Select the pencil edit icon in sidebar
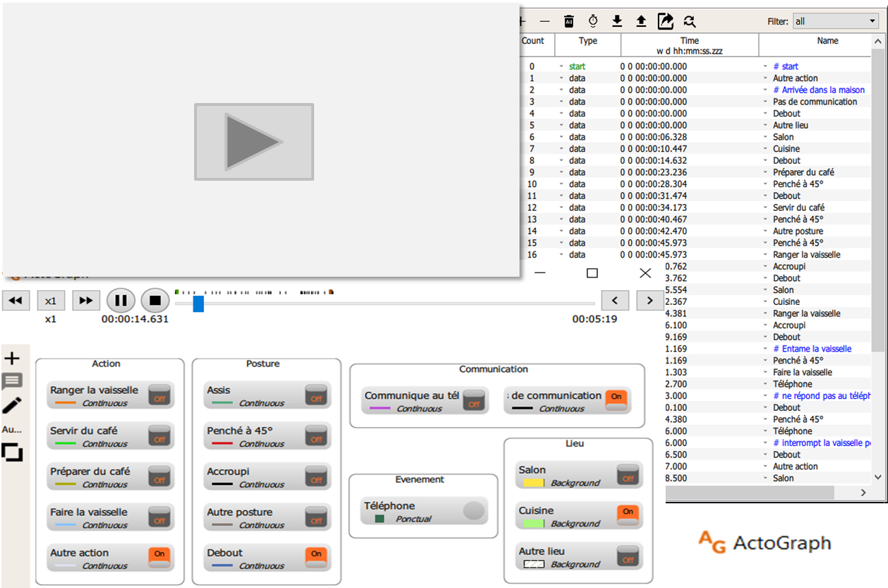 [11, 405]
